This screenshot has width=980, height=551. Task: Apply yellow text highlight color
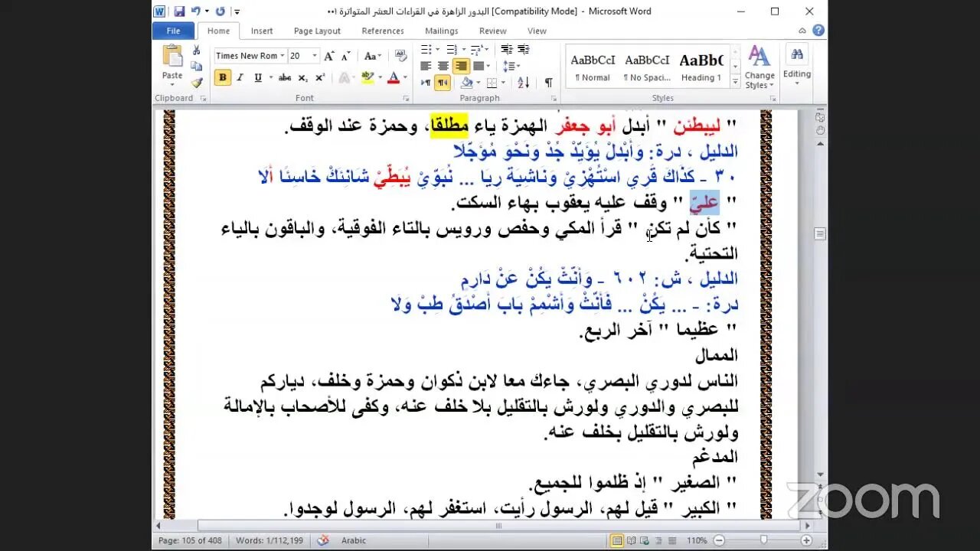[367, 77]
